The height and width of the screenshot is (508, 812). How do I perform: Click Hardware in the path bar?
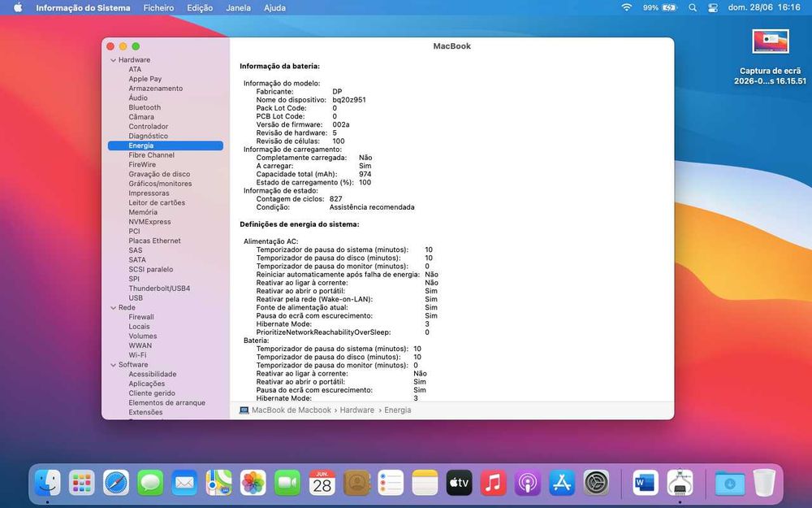coord(356,410)
